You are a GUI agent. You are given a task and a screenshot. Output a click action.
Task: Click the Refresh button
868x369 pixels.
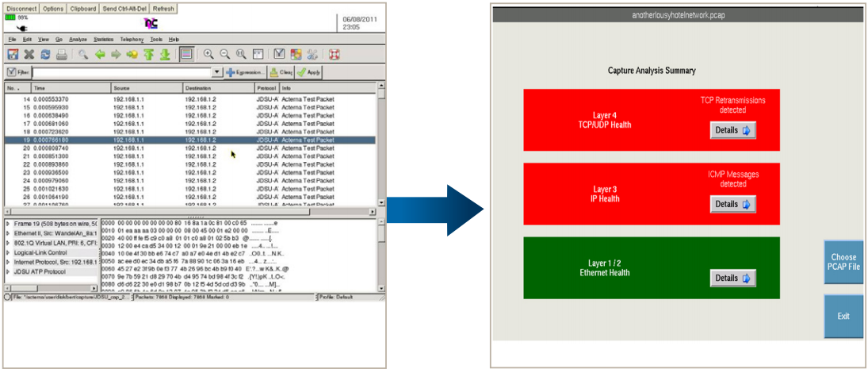click(x=164, y=9)
